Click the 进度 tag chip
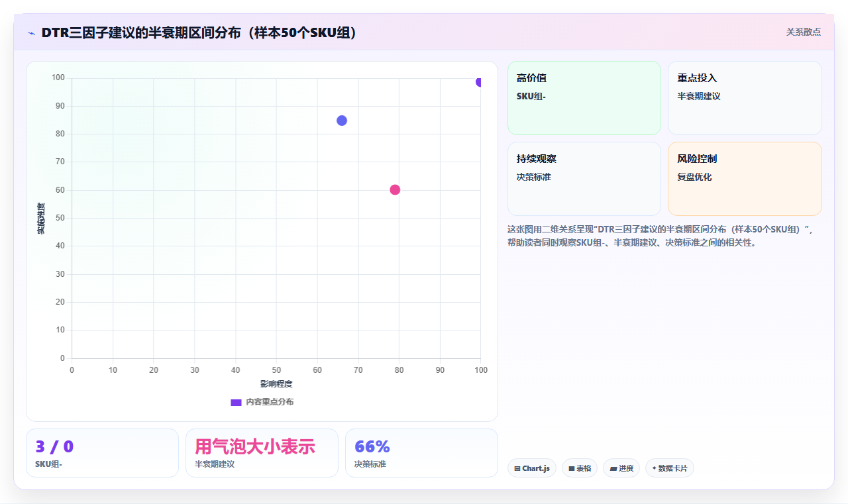The height and width of the screenshot is (504, 848). pyautogui.click(x=621, y=468)
